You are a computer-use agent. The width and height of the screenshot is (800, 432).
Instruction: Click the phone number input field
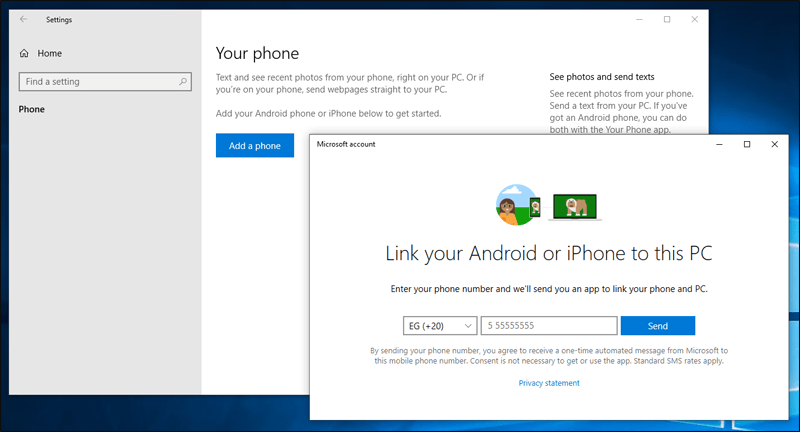coord(548,325)
